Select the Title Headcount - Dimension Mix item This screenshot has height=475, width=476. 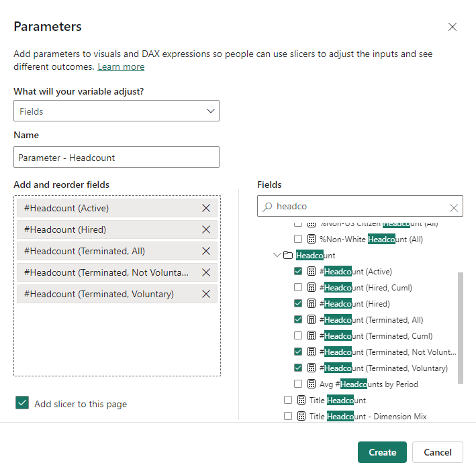pos(367,417)
